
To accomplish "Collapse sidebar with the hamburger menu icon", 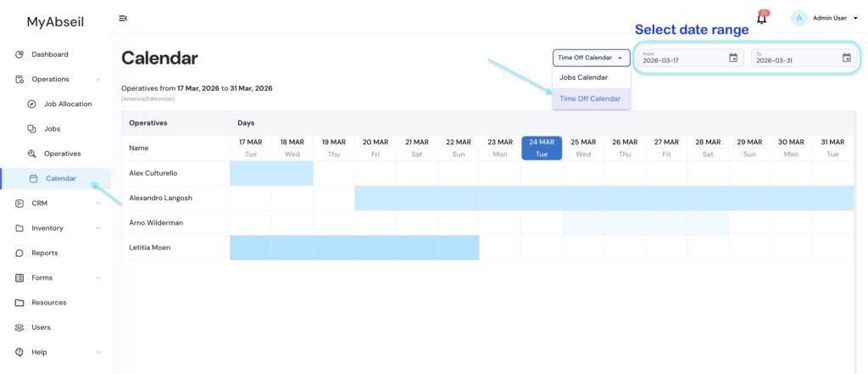I will pos(123,18).
